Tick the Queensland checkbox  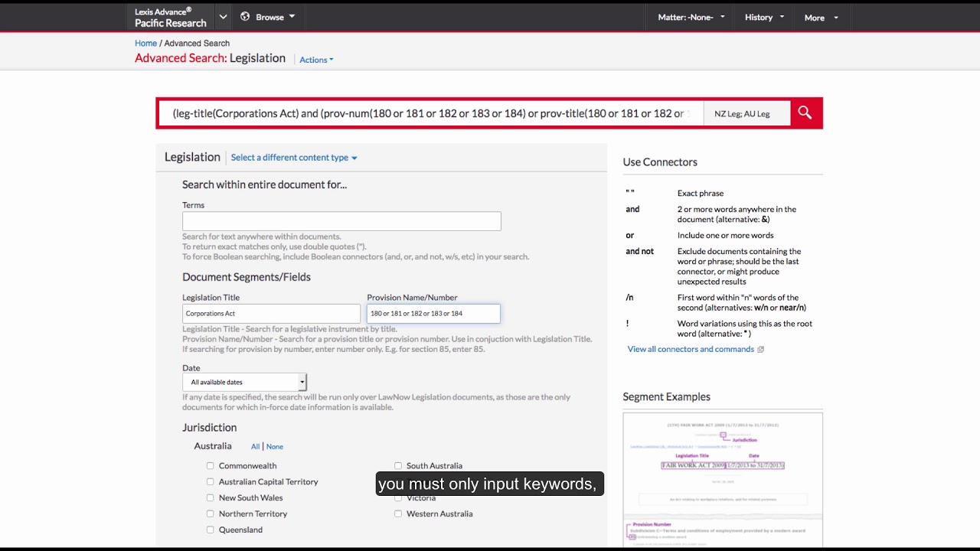(210, 530)
